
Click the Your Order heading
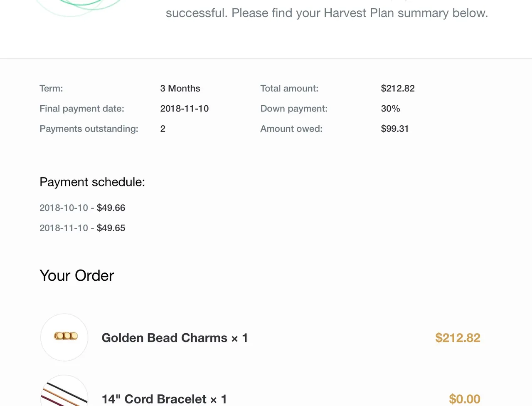[x=77, y=275]
